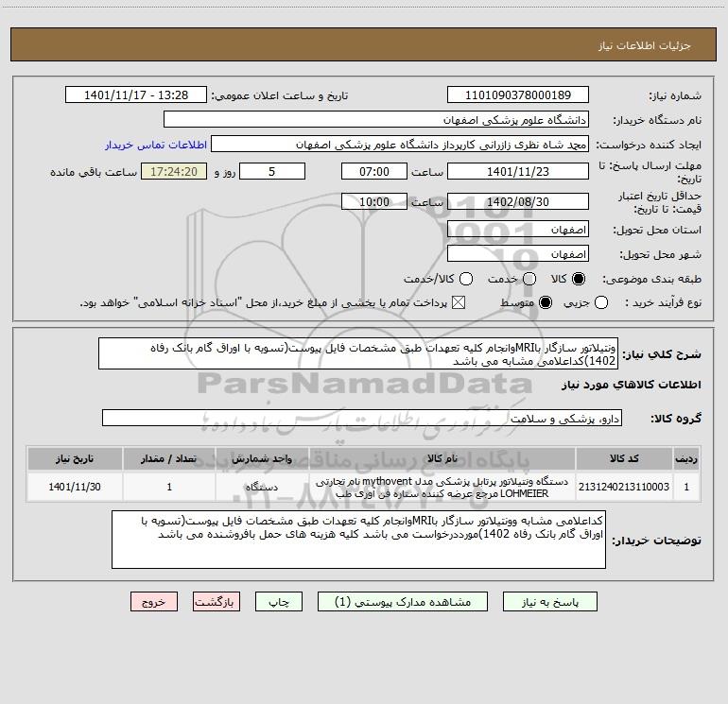Viewport: 728px width, 704px height.
Task: Click the delivery city field اصفهان
Action: tap(518, 254)
